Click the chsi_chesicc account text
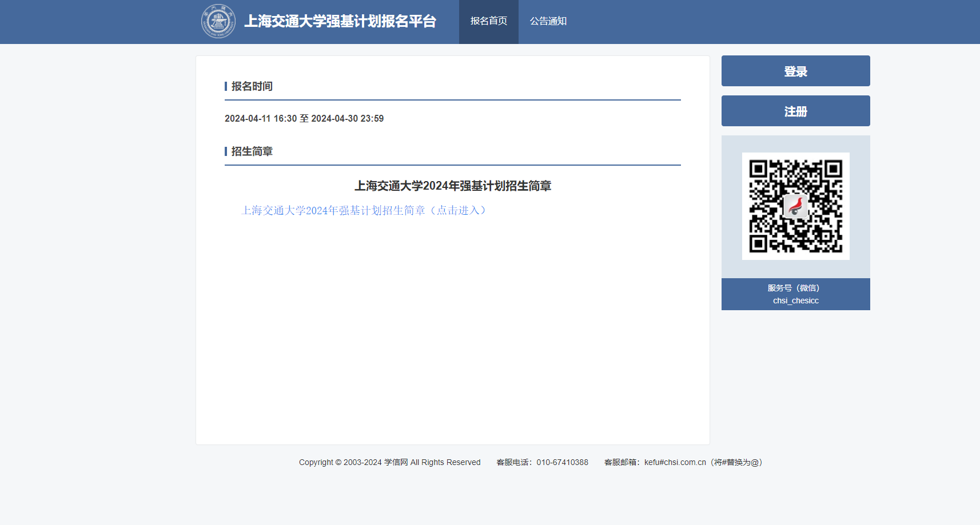Image resolution: width=980 pixels, height=525 pixels. point(796,300)
